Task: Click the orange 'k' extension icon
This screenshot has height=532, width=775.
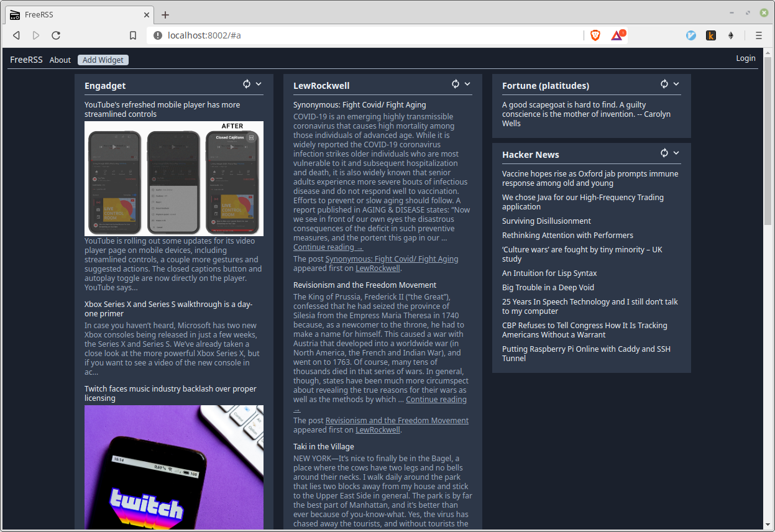Action: pos(711,35)
